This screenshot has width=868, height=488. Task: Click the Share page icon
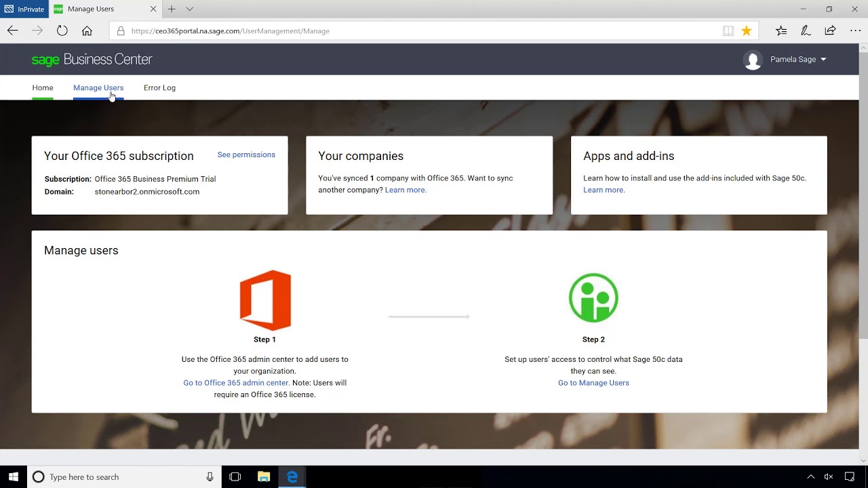pos(830,30)
